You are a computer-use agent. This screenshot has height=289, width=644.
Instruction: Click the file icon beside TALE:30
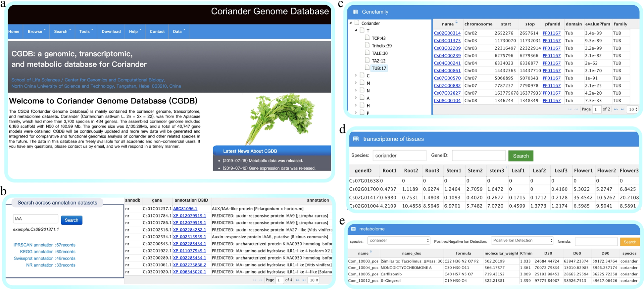367,53
